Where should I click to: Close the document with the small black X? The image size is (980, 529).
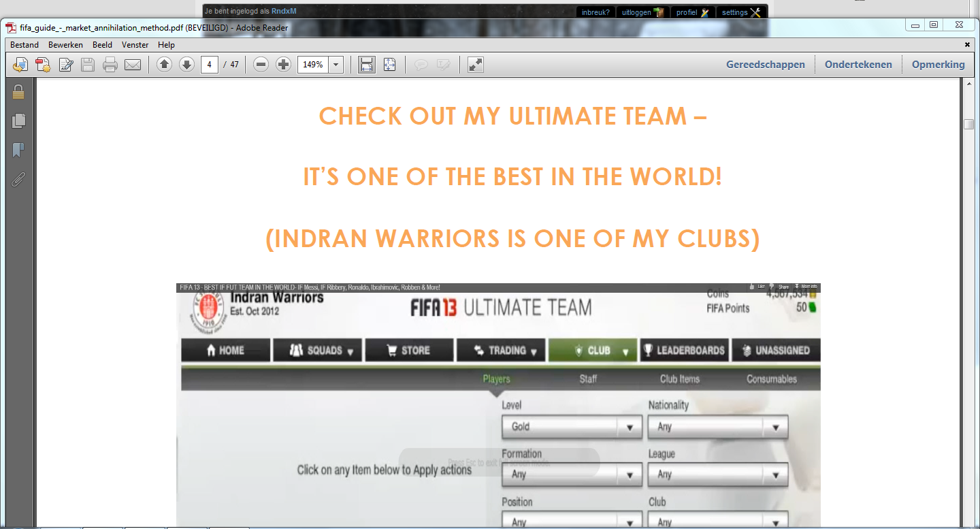tap(967, 45)
